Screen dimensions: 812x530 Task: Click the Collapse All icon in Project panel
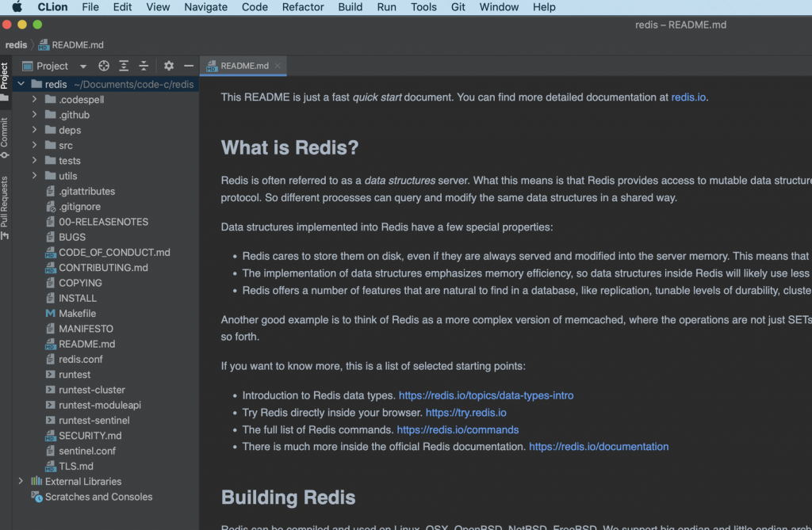pyautogui.click(x=144, y=66)
